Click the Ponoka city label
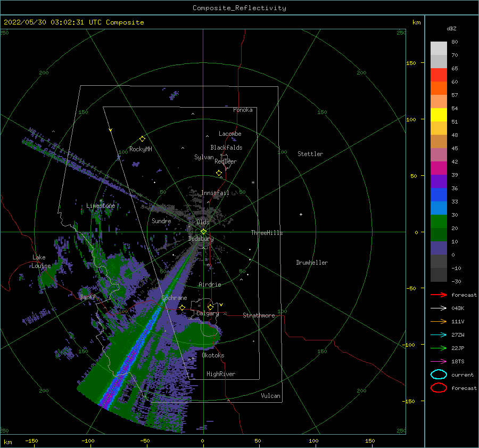479x448 pixels. tap(243, 110)
